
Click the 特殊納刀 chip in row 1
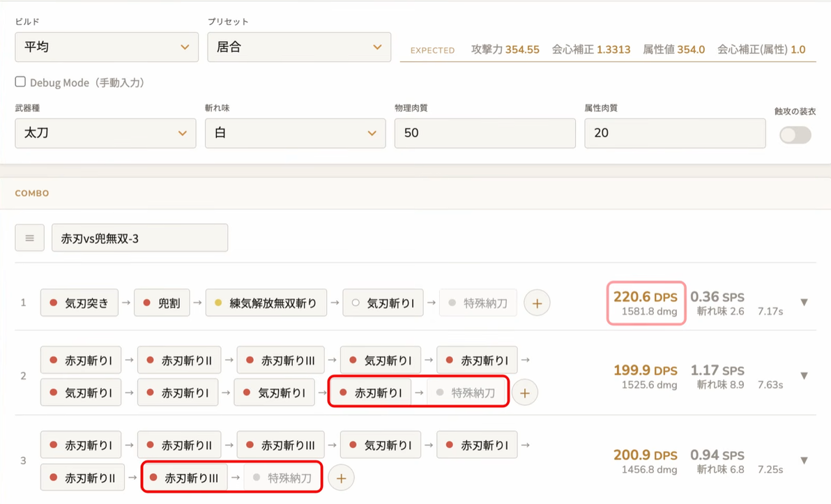click(478, 303)
